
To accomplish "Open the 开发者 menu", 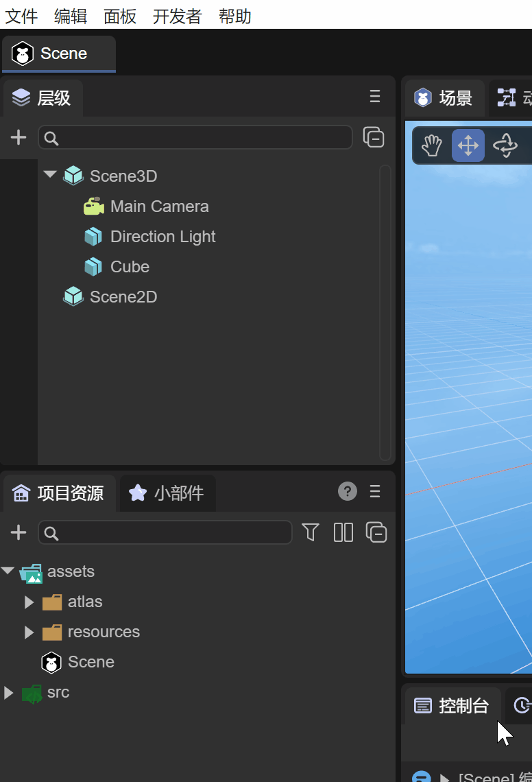I will tap(177, 16).
